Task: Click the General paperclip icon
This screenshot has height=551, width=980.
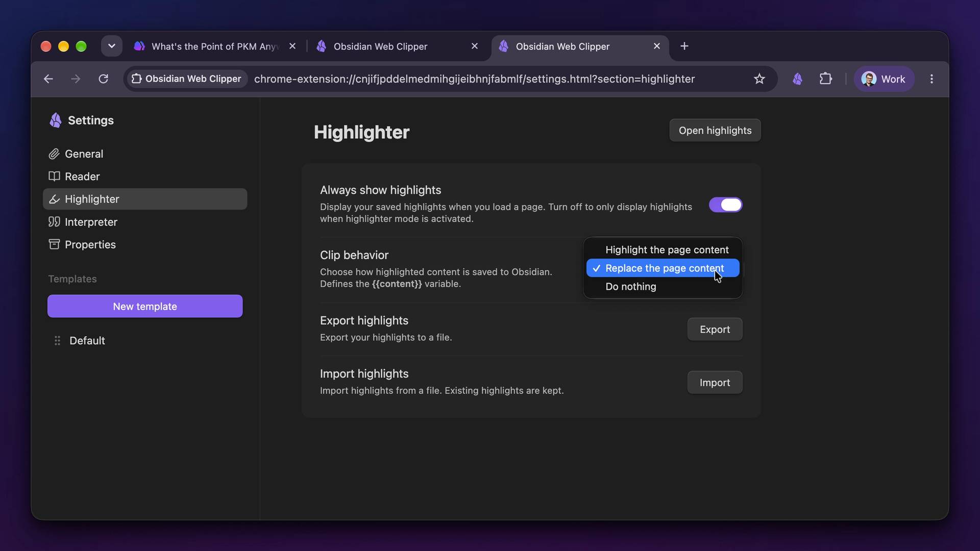Action: [54, 154]
